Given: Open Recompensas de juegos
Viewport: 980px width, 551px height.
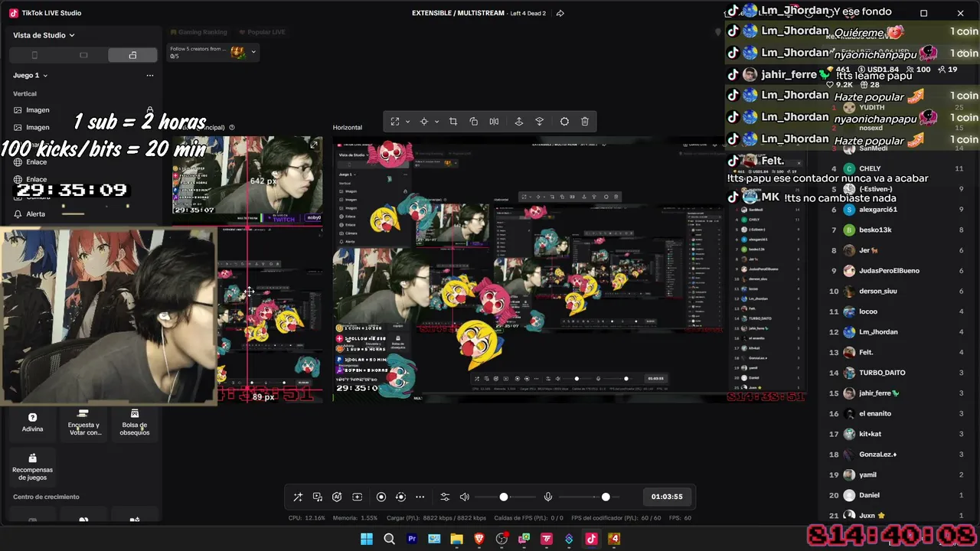Looking at the screenshot, I should 32,467.
